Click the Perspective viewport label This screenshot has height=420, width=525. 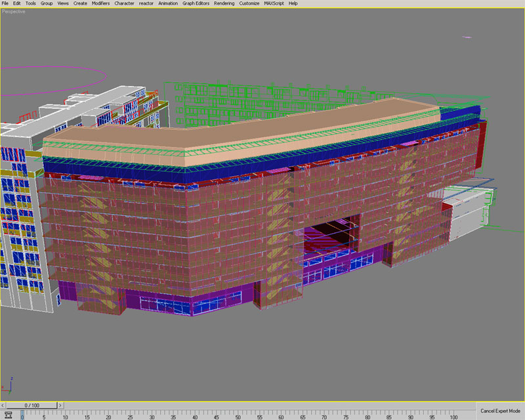point(16,11)
